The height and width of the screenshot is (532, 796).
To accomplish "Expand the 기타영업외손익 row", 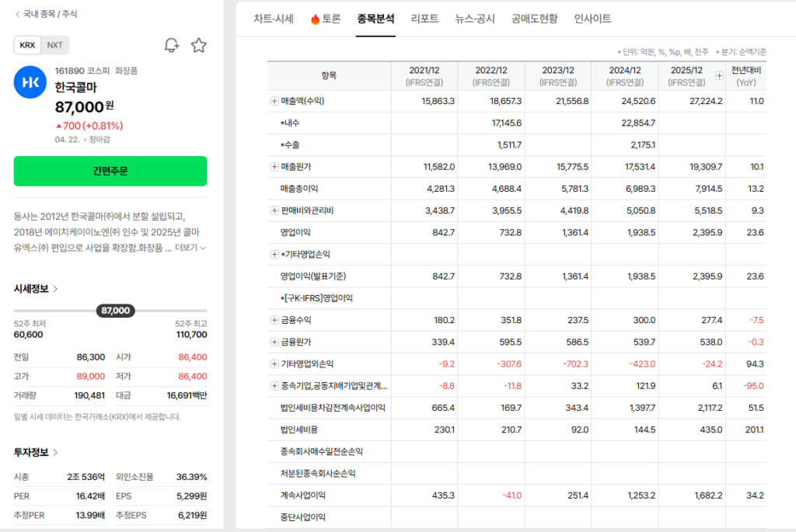I will [x=274, y=363].
